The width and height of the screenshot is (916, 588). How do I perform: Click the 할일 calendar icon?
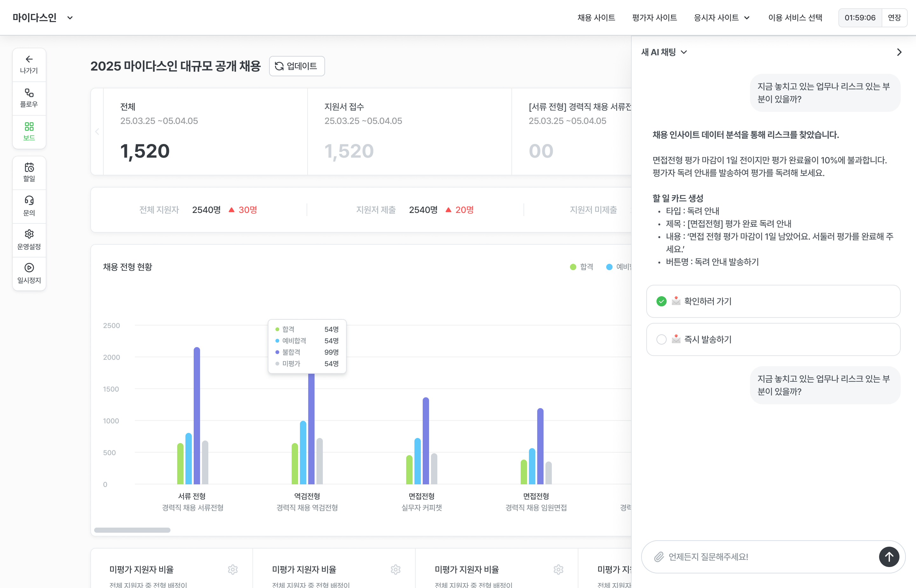29,172
